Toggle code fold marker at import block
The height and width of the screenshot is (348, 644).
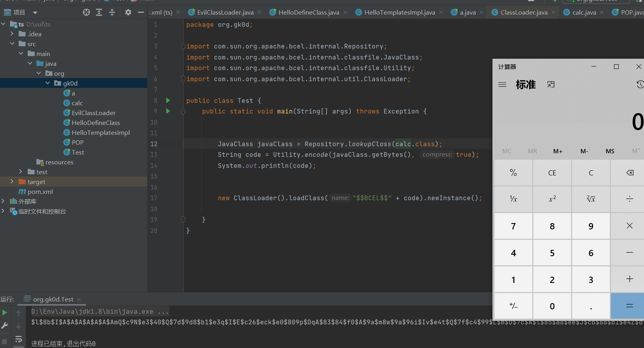coord(183,47)
